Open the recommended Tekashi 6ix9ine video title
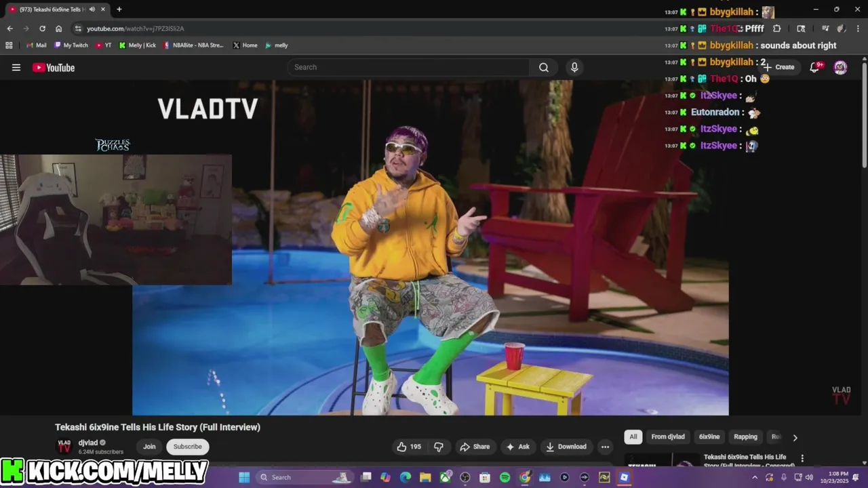Screen dimensions: 868x488 click(745, 461)
